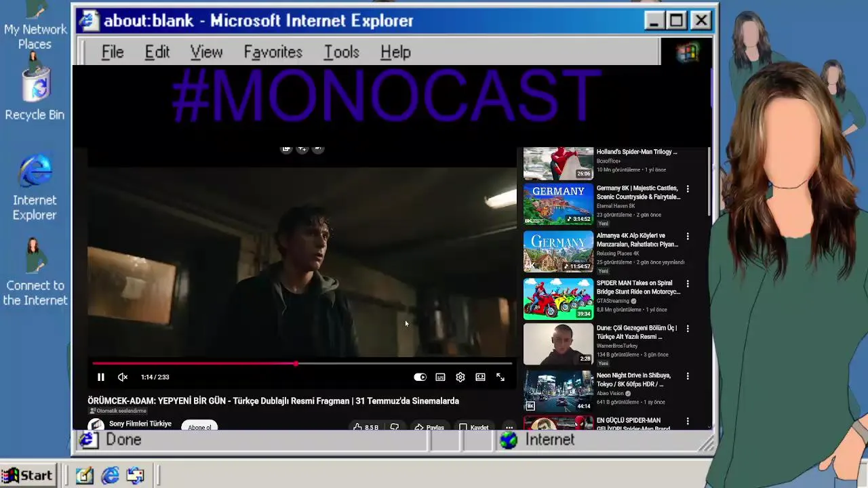This screenshot has width=868, height=488.
Task: Open the Edit menu
Action: tap(157, 52)
